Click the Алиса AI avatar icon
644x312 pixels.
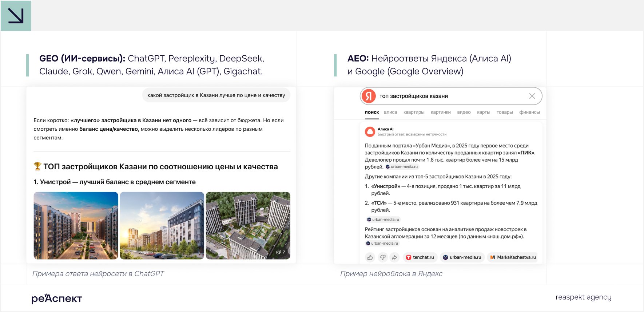pos(370,131)
